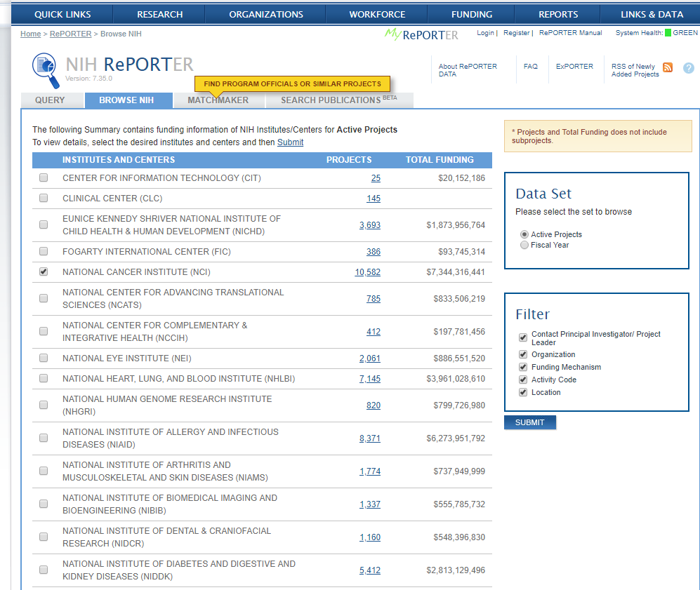Check the NATIONAL EYE INSTITUTE checkbox
Viewport: 700px width, 590px height.
pos(44,358)
